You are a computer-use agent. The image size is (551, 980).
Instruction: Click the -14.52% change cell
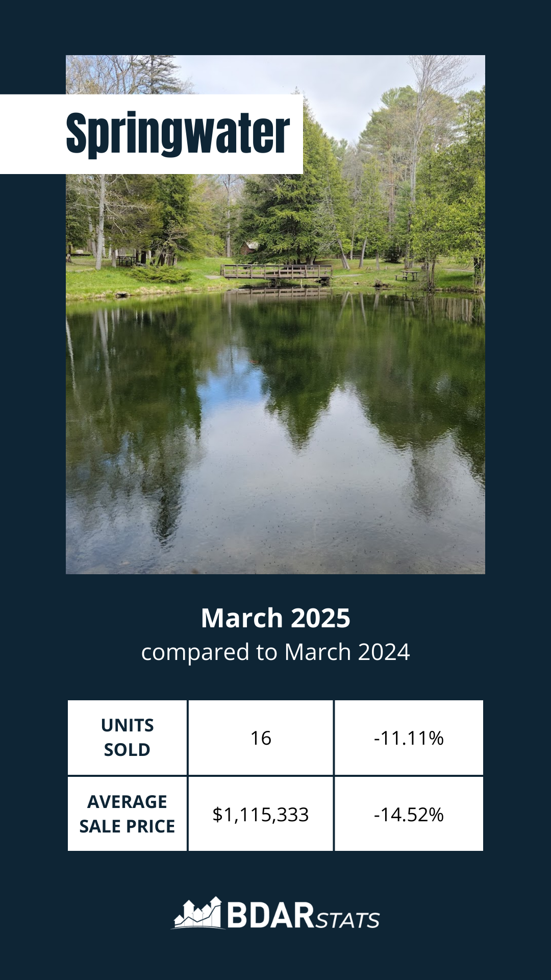(409, 814)
